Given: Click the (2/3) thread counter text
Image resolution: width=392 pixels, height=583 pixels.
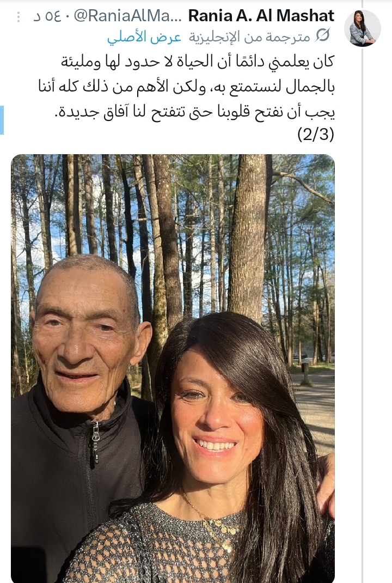Looking at the screenshot, I should pyautogui.click(x=316, y=134).
